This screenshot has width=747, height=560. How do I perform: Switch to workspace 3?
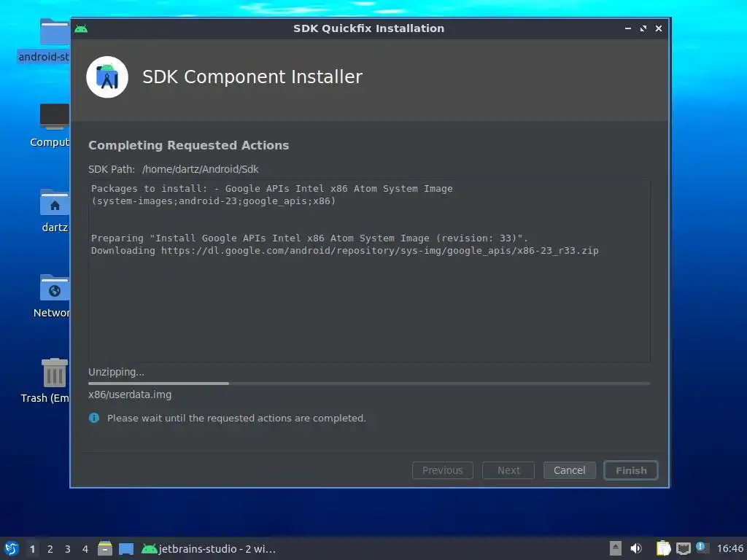point(68,549)
